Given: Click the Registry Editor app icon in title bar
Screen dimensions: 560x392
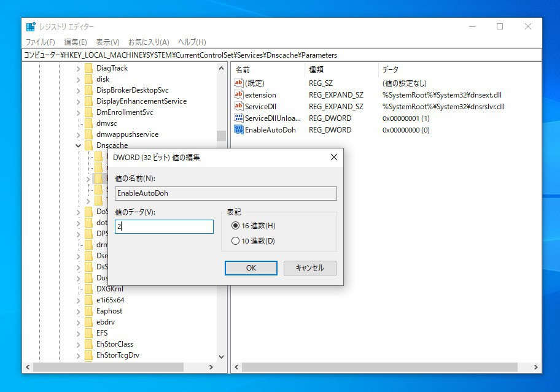Looking at the screenshot, I should click(x=31, y=27).
